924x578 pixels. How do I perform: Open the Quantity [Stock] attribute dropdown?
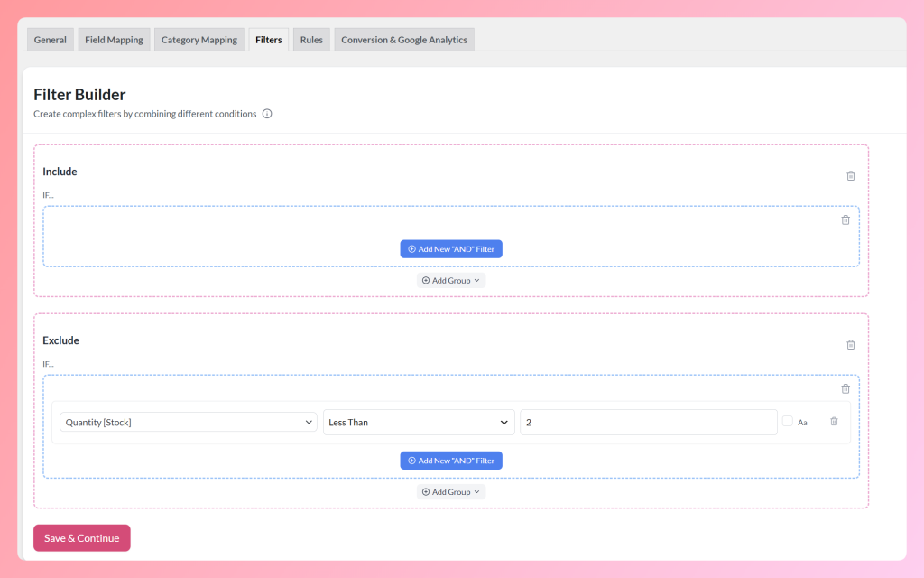coord(189,423)
